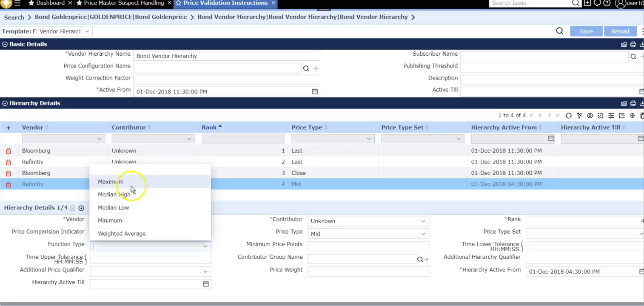
Task: Clear filters in hierarchy grid toolbar
Action: (579, 116)
